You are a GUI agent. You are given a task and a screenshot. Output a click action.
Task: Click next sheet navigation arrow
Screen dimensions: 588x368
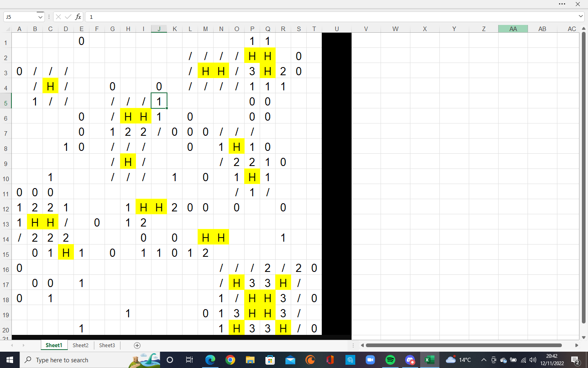(23, 346)
